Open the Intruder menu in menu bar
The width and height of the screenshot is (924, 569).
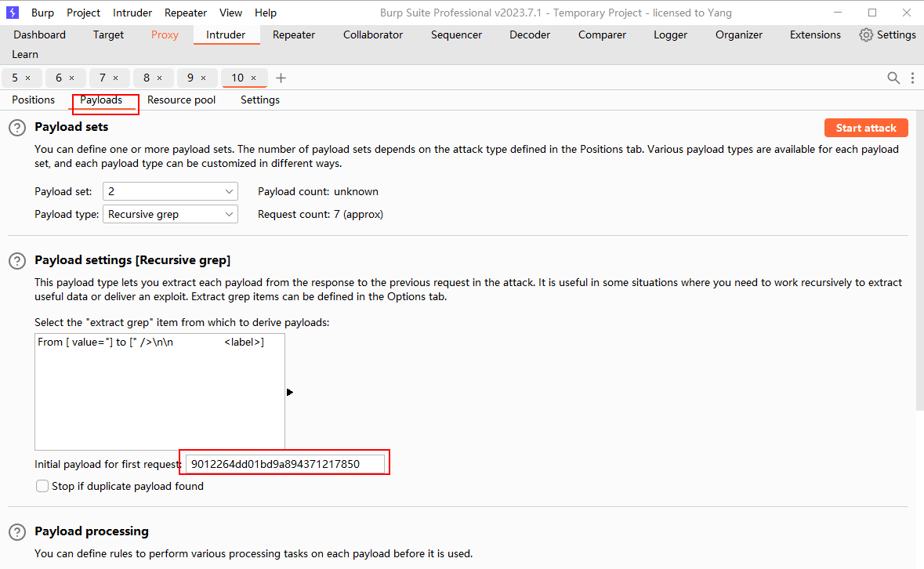click(x=132, y=13)
